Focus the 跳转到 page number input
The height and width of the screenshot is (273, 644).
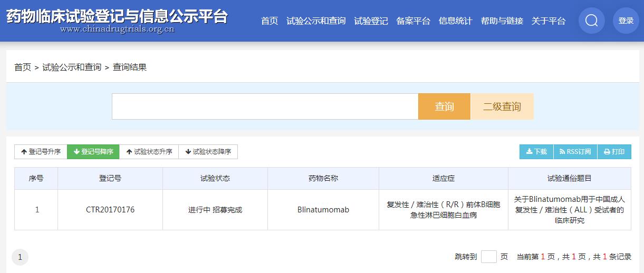489,257
